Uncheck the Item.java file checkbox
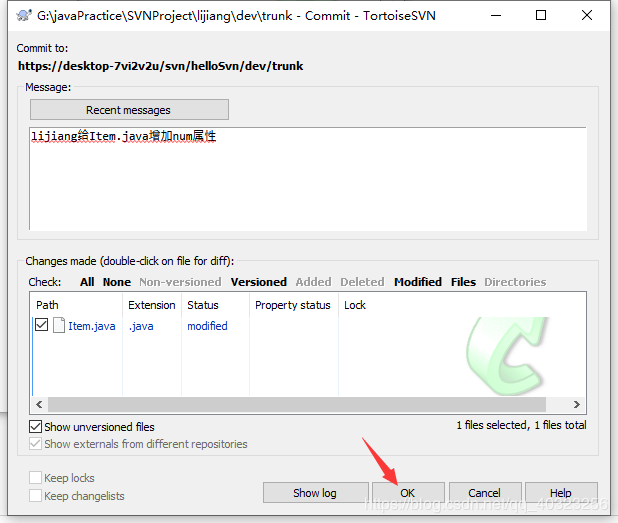 (41, 326)
